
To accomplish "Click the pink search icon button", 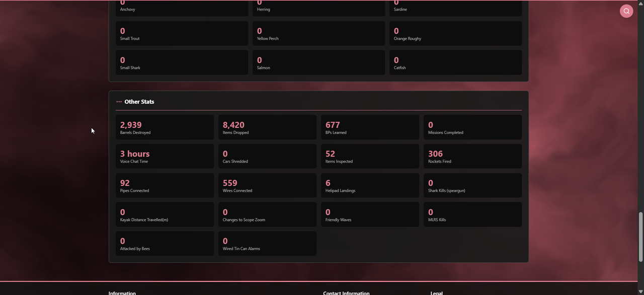I will [626, 11].
